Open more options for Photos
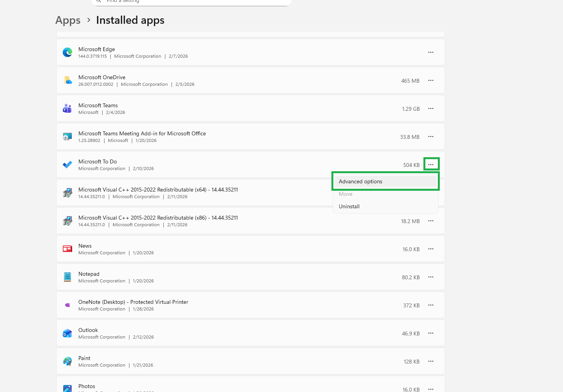The image size is (563, 392). 431,389
